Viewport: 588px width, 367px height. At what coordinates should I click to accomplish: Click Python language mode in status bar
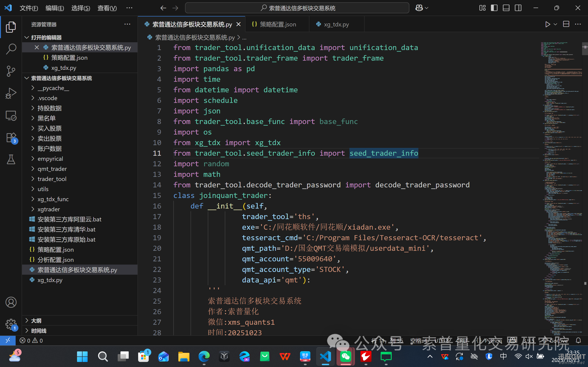(493, 341)
